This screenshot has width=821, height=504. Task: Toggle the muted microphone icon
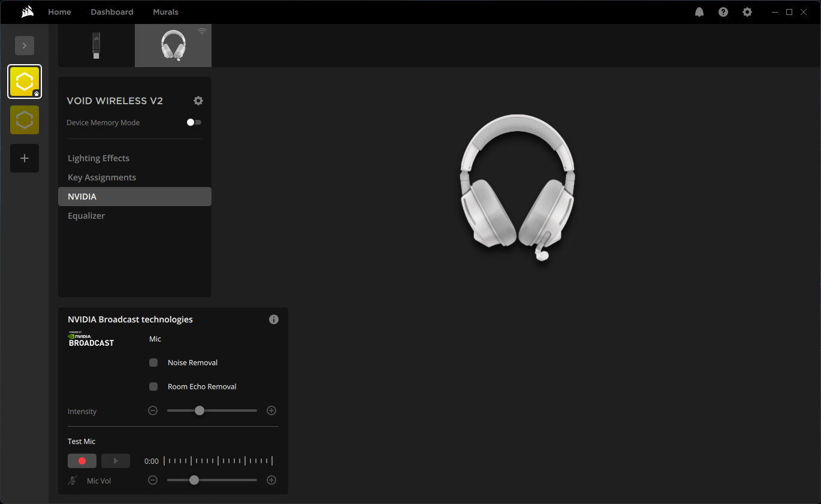click(73, 481)
